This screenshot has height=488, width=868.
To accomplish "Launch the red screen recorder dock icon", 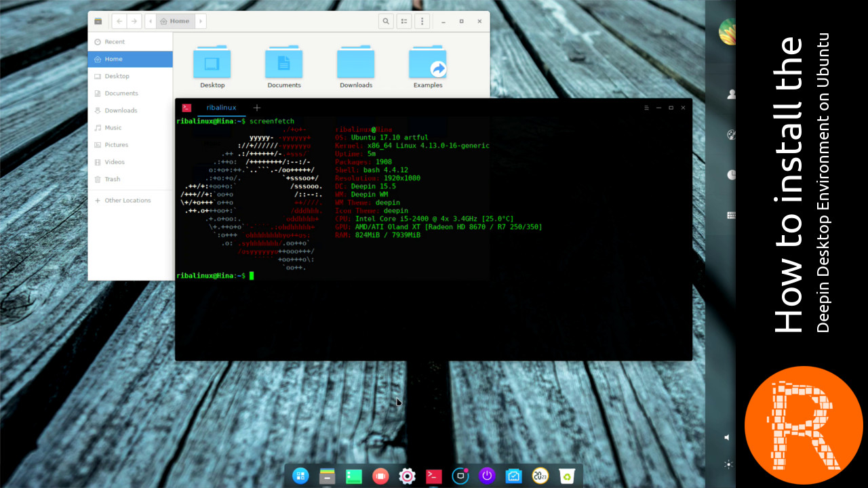I will click(x=380, y=476).
